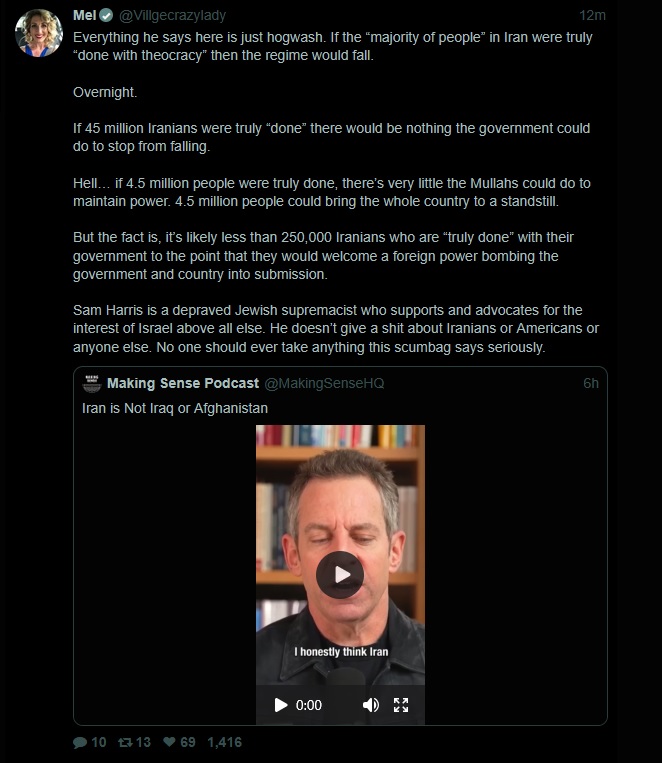Click the Making Sense Podcast name
This screenshot has width=662, height=763.
click(183, 383)
